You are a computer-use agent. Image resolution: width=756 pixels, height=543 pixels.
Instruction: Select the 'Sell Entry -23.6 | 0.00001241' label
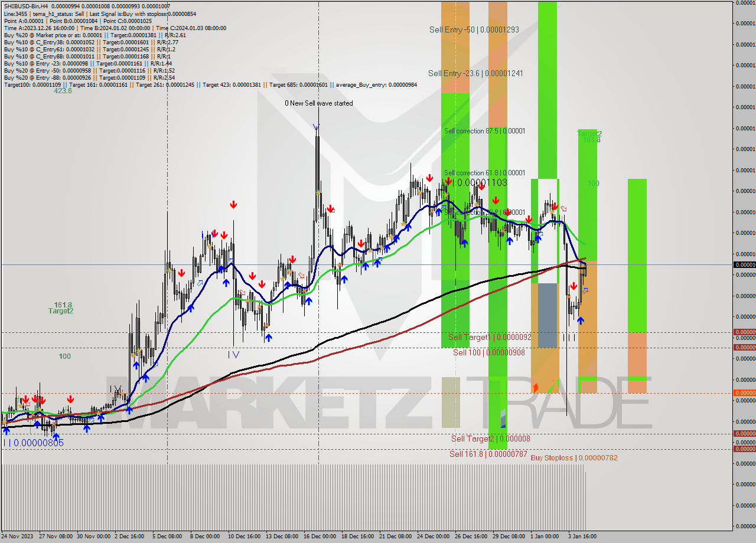(475, 73)
